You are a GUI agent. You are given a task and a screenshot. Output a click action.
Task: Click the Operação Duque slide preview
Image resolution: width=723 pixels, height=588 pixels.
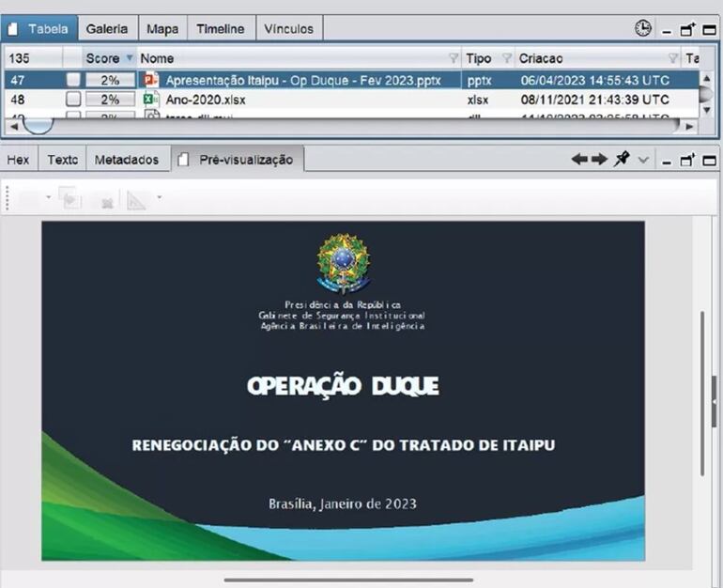point(343,390)
